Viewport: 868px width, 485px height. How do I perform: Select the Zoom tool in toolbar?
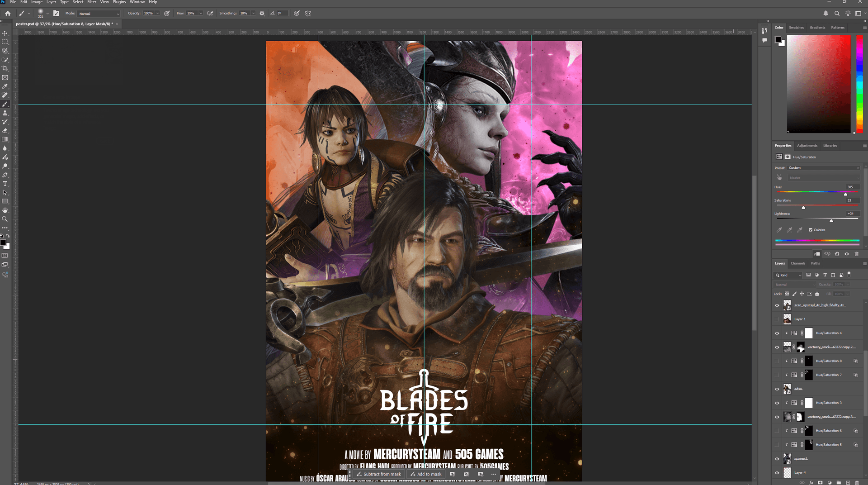click(x=5, y=219)
